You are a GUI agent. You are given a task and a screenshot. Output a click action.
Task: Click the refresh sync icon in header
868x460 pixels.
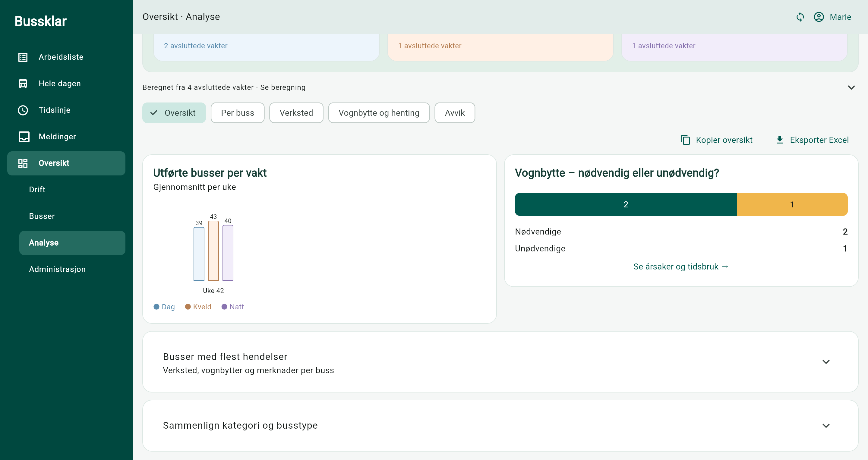[800, 17]
